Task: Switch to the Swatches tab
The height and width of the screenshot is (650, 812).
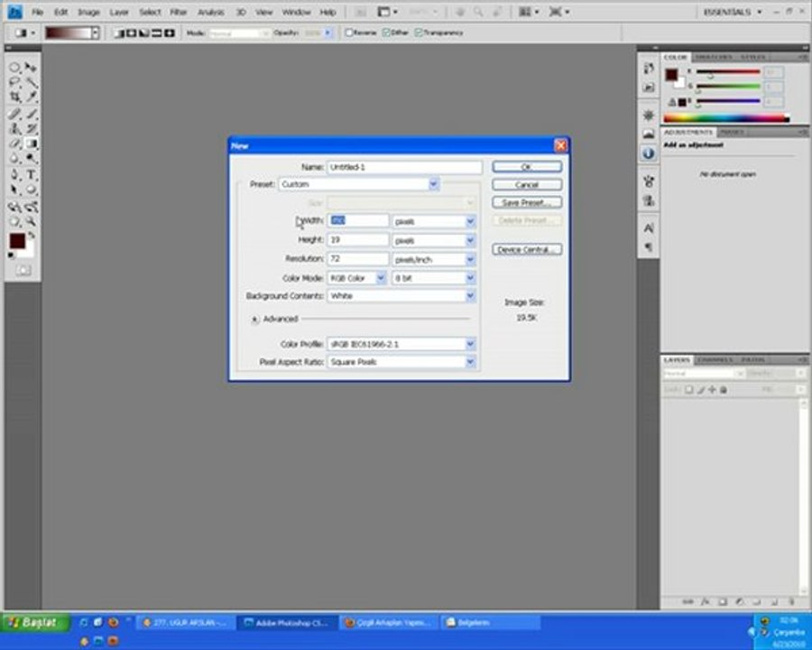Action: [x=714, y=57]
